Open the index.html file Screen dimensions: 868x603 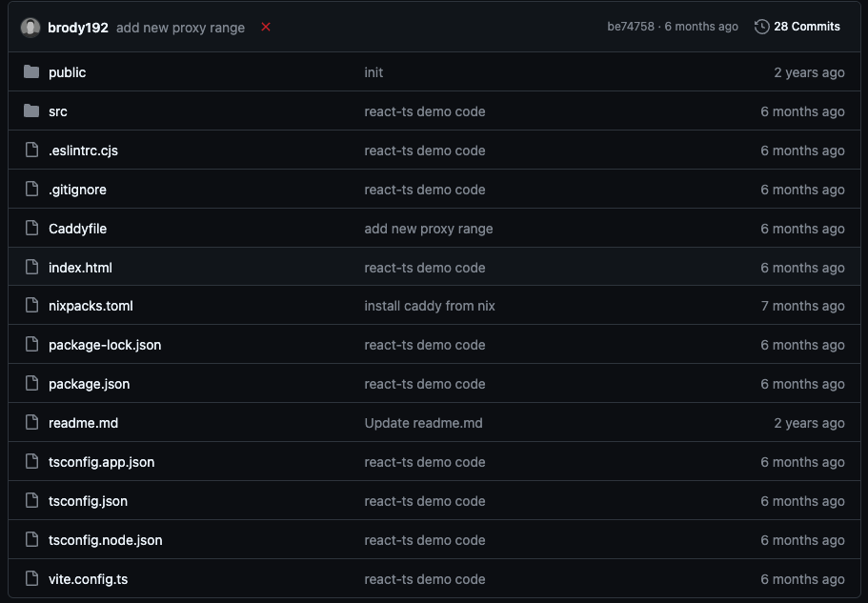pos(80,268)
